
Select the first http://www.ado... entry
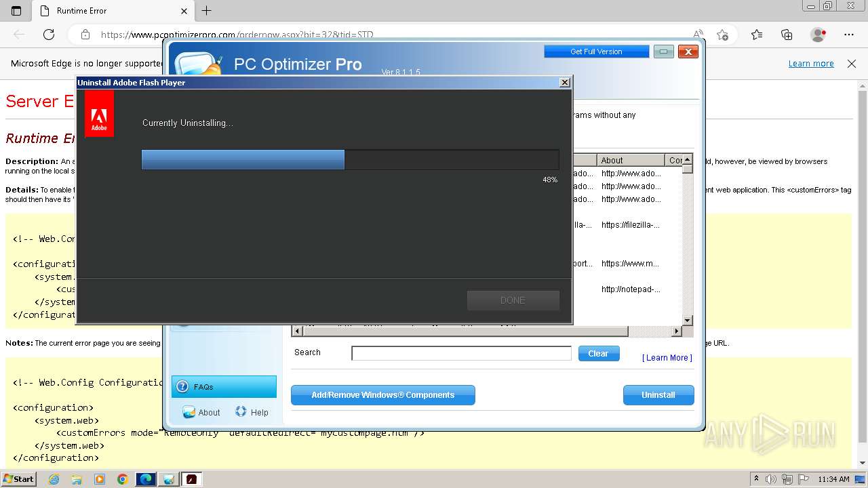click(631, 174)
